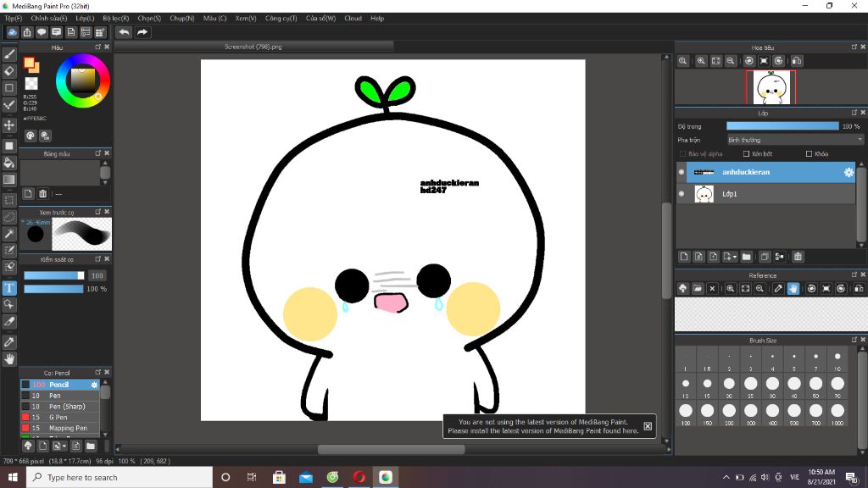Enable the Xén bớt clipping checkbox
This screenshot has height=488, width=868.
(x=746, y=154)
